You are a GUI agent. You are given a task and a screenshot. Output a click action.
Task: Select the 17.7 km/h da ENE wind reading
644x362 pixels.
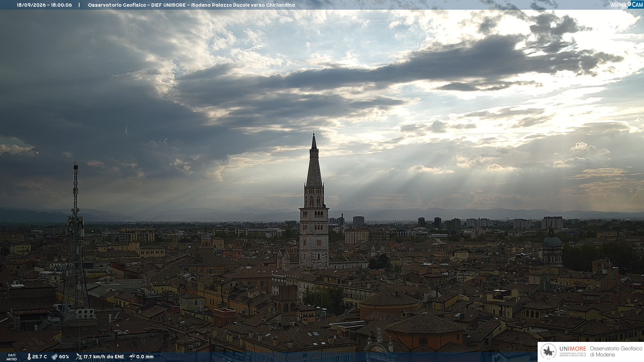(104, 357)
